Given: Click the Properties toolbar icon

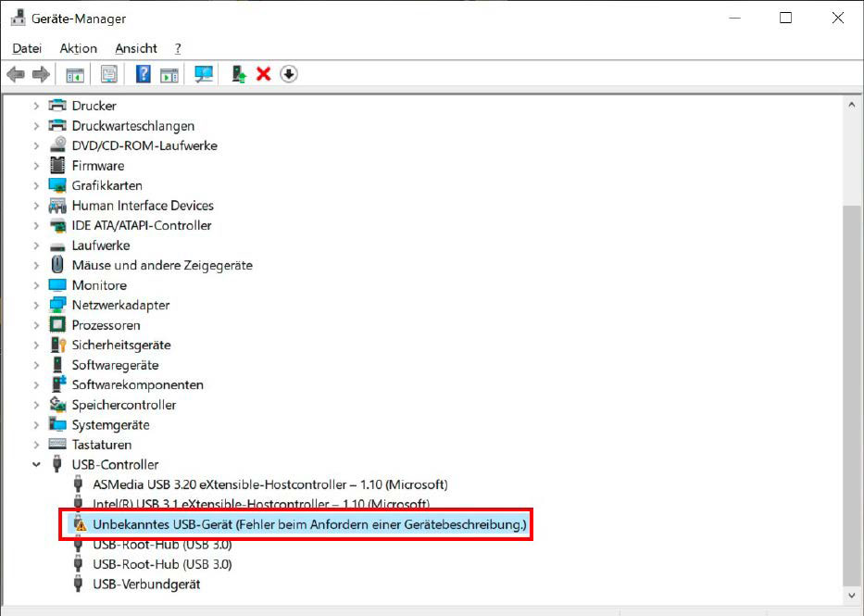Looking at the screenshot, I should (x=109, y=74).
